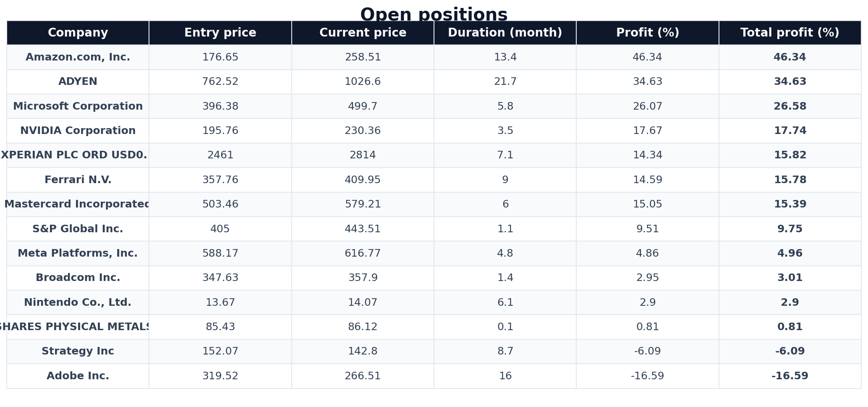Select Meta Platforms, Inc. row name

tap(78, 253)
